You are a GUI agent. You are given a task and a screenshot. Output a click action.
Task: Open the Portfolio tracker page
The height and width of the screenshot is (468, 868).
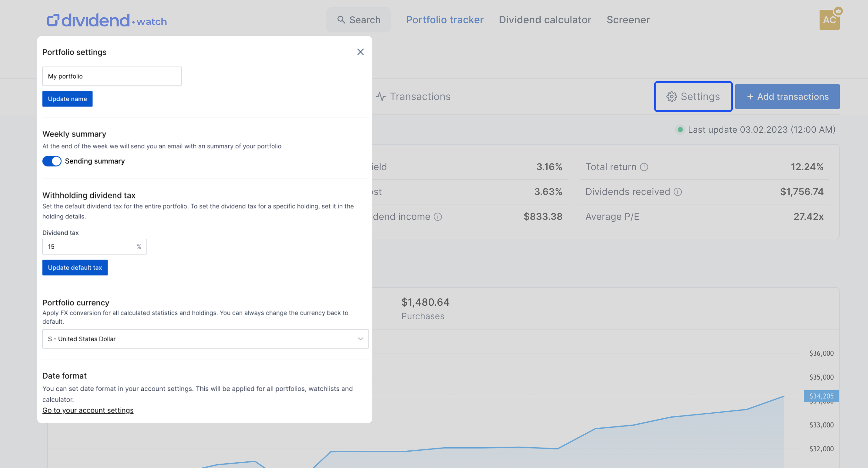tap(444, 20)
